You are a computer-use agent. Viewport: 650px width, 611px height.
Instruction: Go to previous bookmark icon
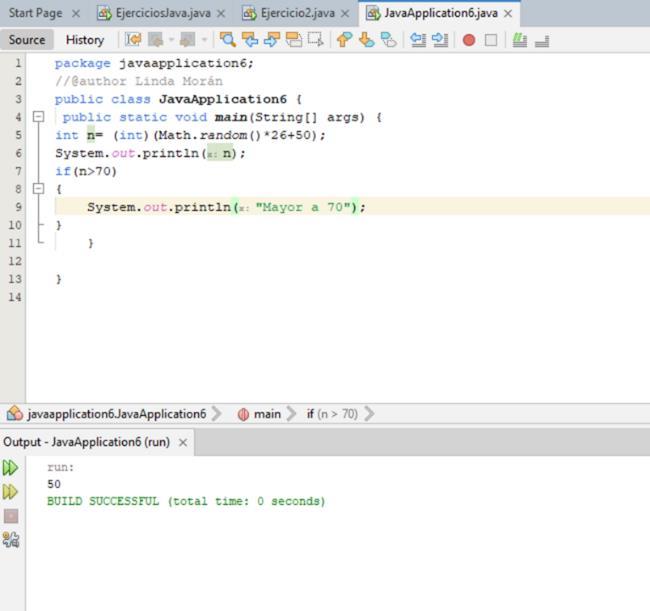(343, 40)
